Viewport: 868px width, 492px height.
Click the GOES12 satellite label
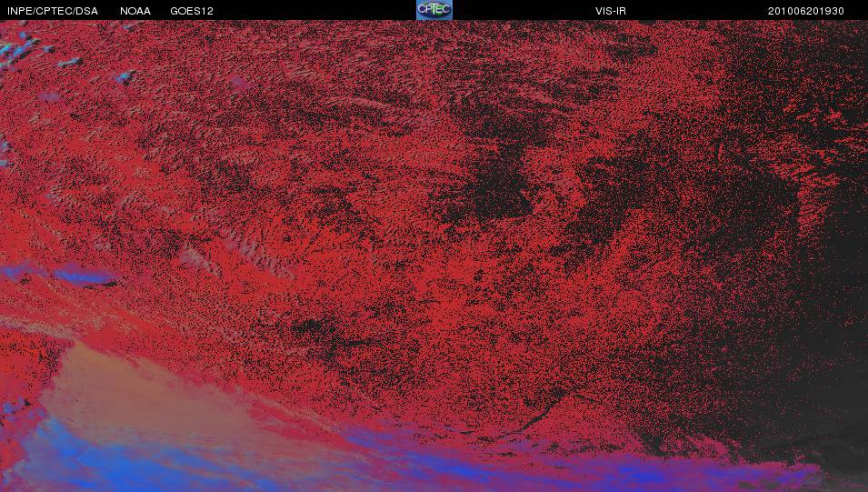click(x=192, y=11)
